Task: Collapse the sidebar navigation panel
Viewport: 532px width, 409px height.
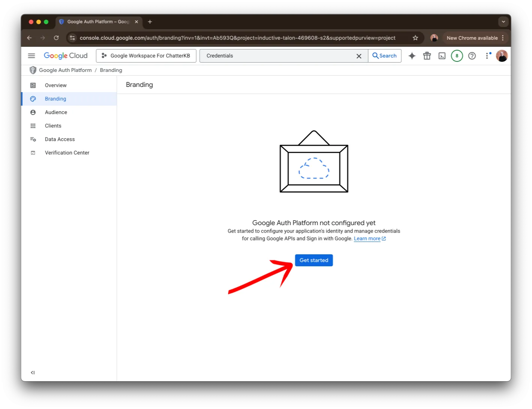Action: (x=33, y=373)
